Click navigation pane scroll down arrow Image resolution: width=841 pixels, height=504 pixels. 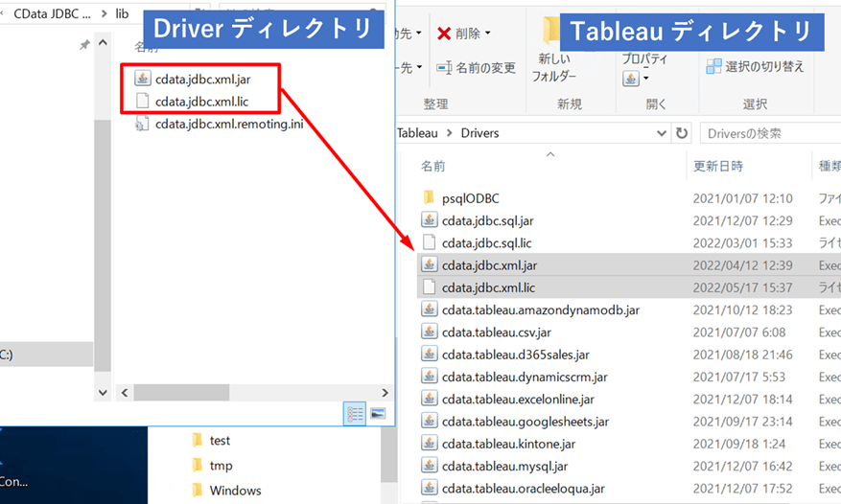pyautogui.click(x=103, y=393)
